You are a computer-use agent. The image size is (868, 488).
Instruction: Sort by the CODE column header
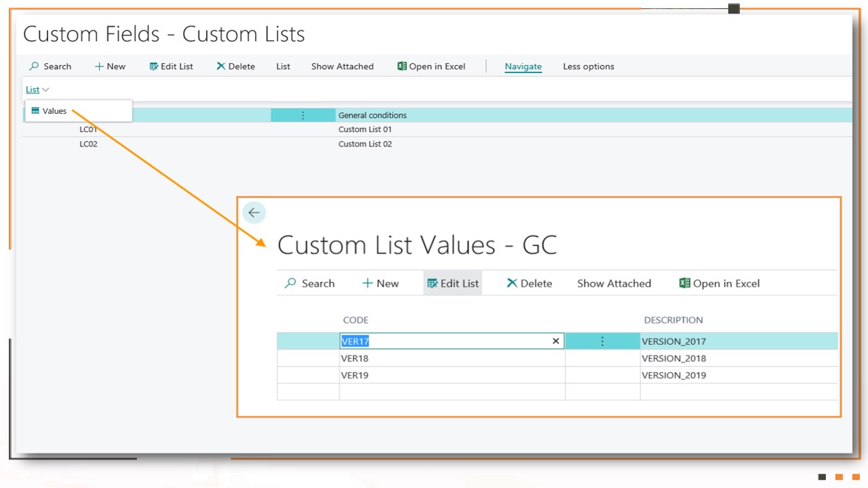click(x=355, y=320)
